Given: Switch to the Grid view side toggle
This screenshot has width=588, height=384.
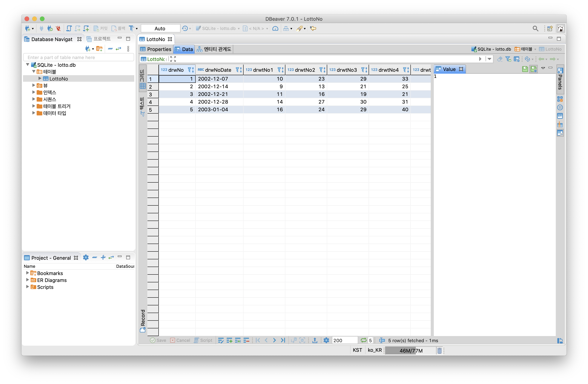Looking at the screenshot, I should click(x=142, y=79).
